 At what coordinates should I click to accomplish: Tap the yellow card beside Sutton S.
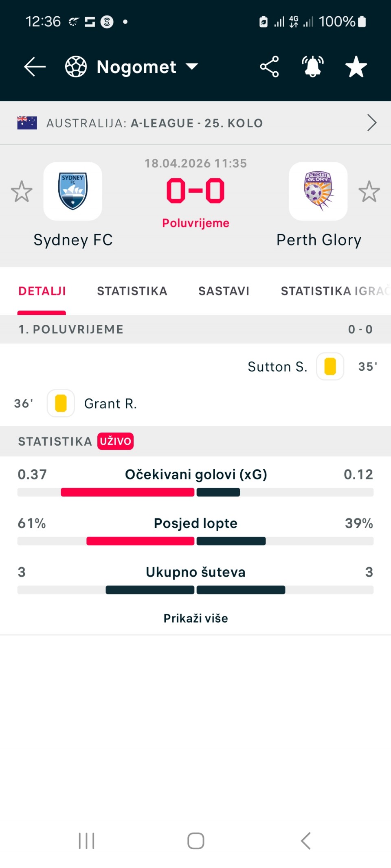point(330,366)
